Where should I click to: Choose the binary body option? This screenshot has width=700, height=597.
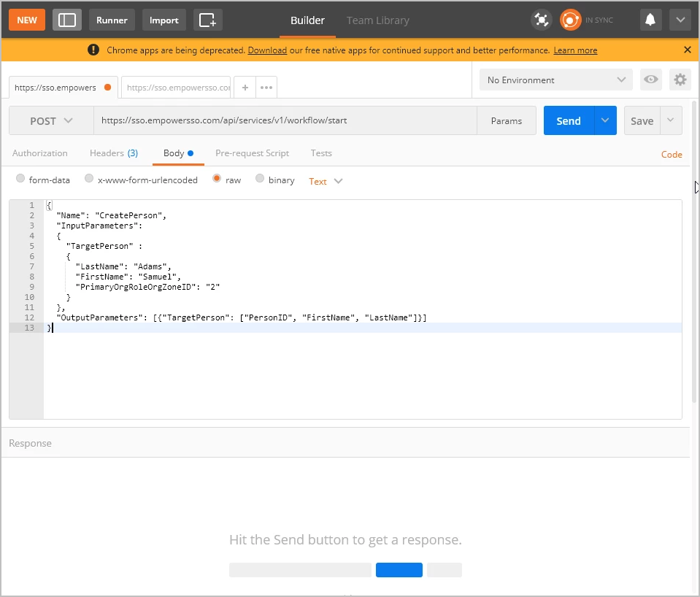point(260,179)
